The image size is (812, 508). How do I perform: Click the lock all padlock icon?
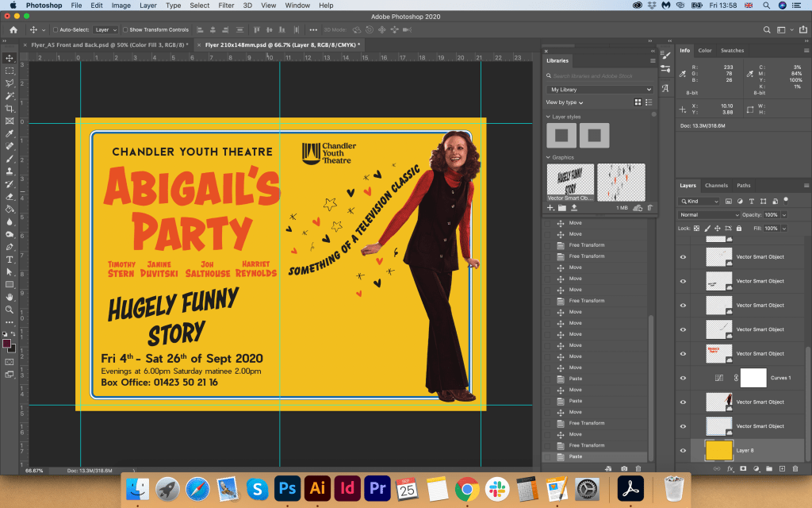click(737, 228)
